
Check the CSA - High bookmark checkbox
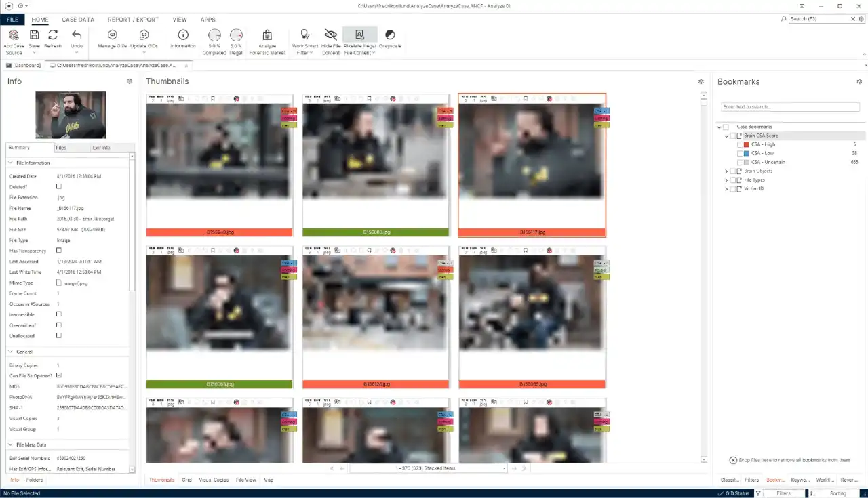[x=740, y=144]
